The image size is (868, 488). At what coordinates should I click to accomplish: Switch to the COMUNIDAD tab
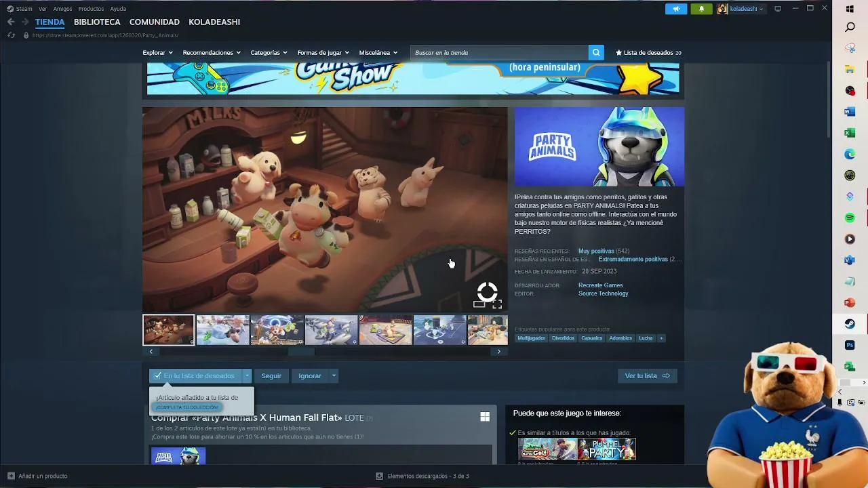click(x=155, y=22)
